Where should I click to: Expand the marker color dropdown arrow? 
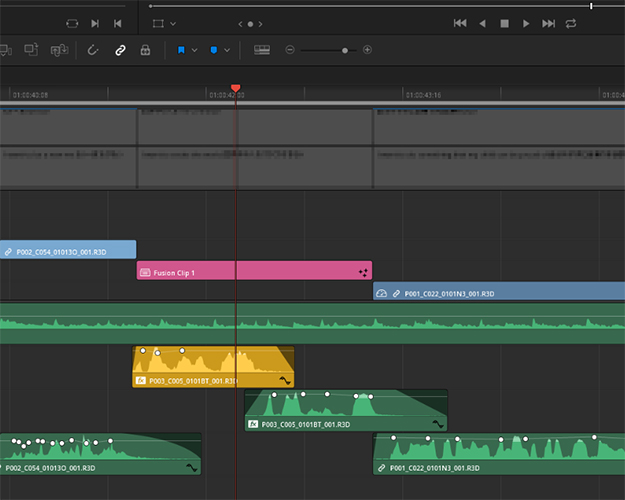coord(227,49)
